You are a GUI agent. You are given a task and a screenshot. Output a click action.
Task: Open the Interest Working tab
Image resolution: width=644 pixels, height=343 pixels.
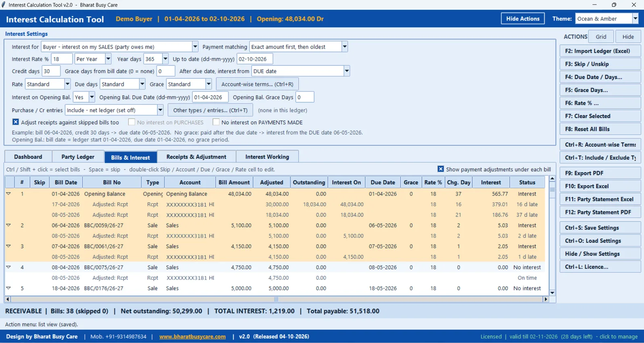pos(267,157)
